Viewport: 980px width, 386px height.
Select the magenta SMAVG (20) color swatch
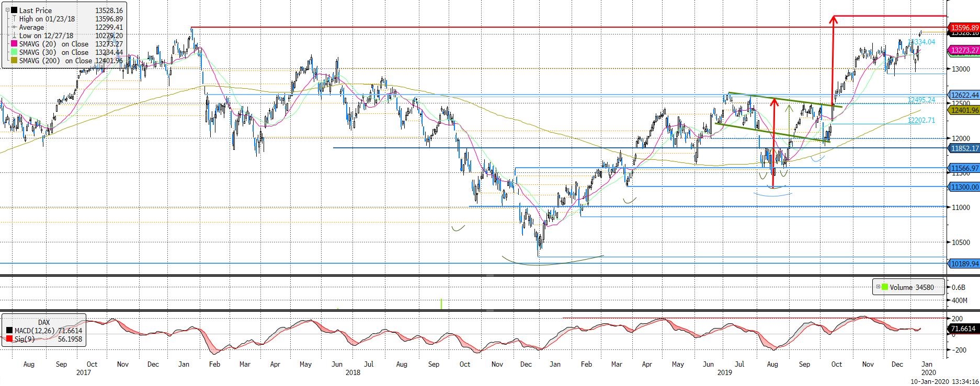pos(14,44)
